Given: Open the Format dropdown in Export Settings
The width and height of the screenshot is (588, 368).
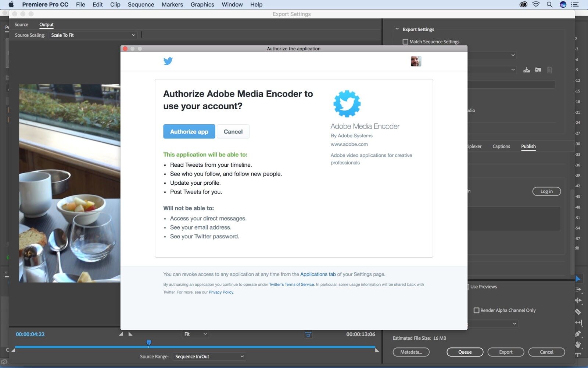Looking at the screenshot, I should tap(492, 55).
